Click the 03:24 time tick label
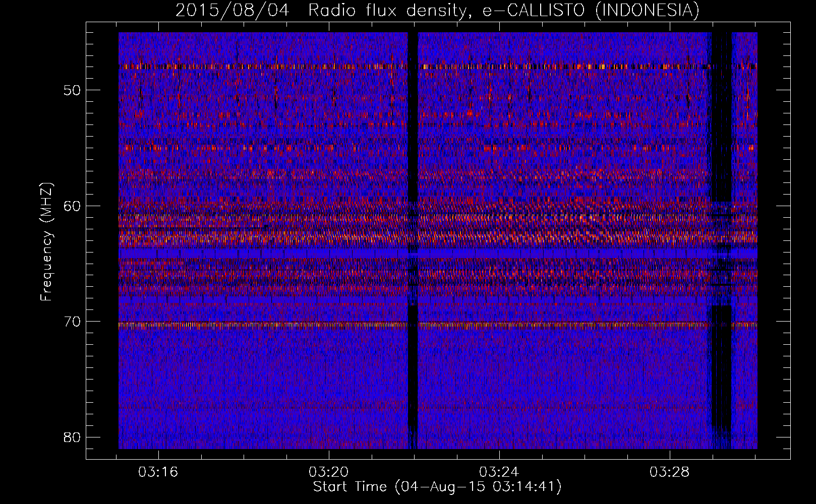The image size is (816, 504). [x=499, y=472]
